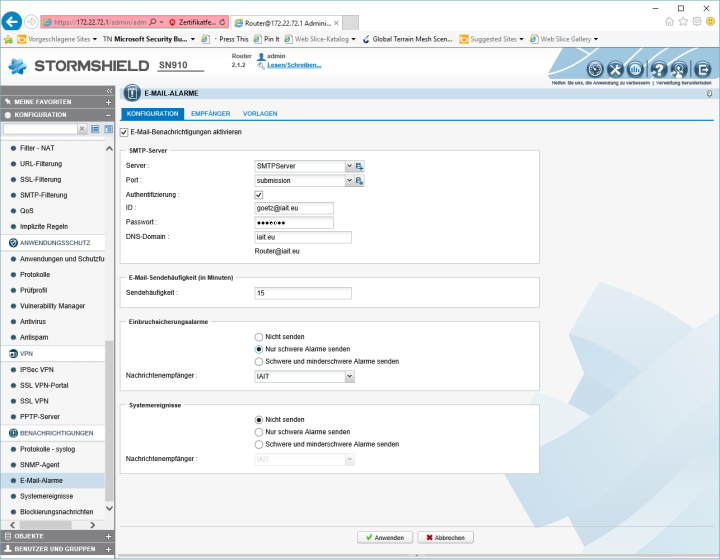Screen dimensions: 720x559
Task: Click the Anwenden button
Action: point(384,537)
